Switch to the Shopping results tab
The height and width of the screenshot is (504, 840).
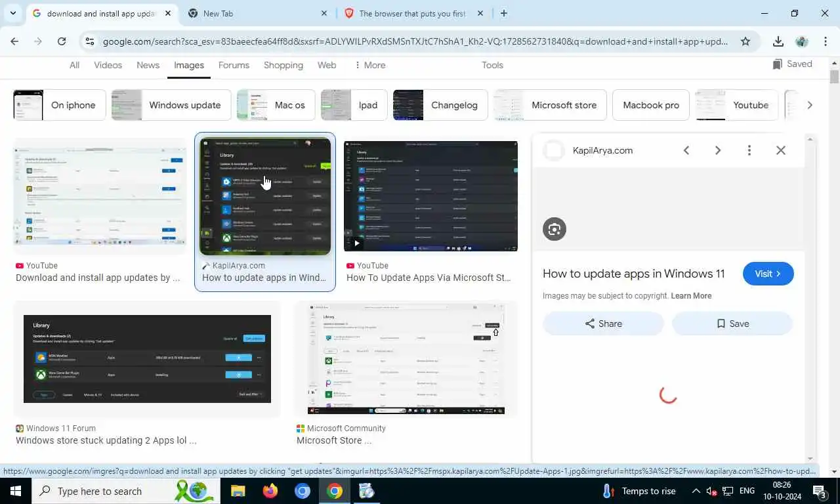283,65
